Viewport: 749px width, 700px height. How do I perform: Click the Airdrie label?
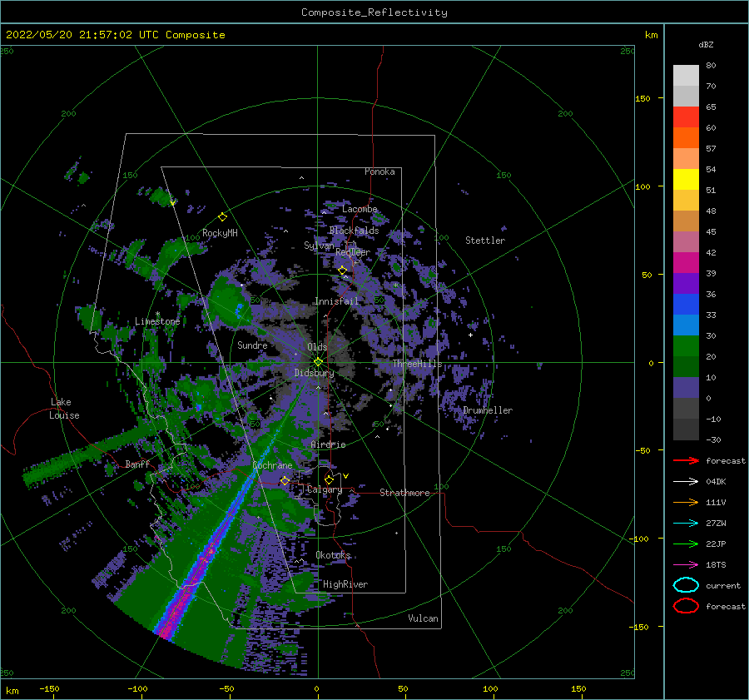(x=328, y=444)
